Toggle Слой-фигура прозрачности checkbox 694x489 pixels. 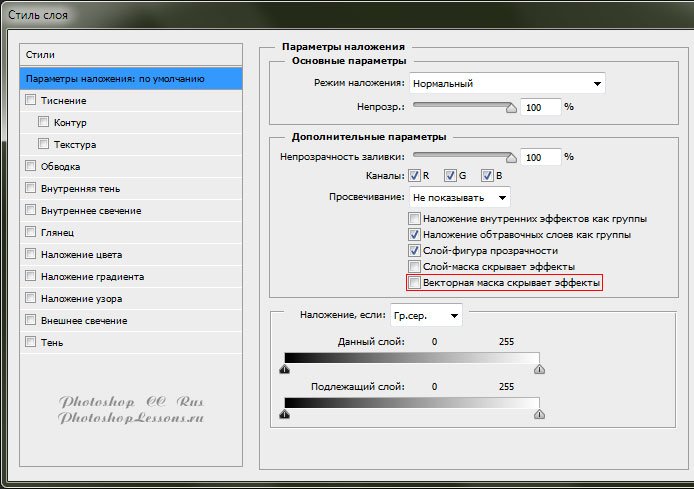[415, 250]
